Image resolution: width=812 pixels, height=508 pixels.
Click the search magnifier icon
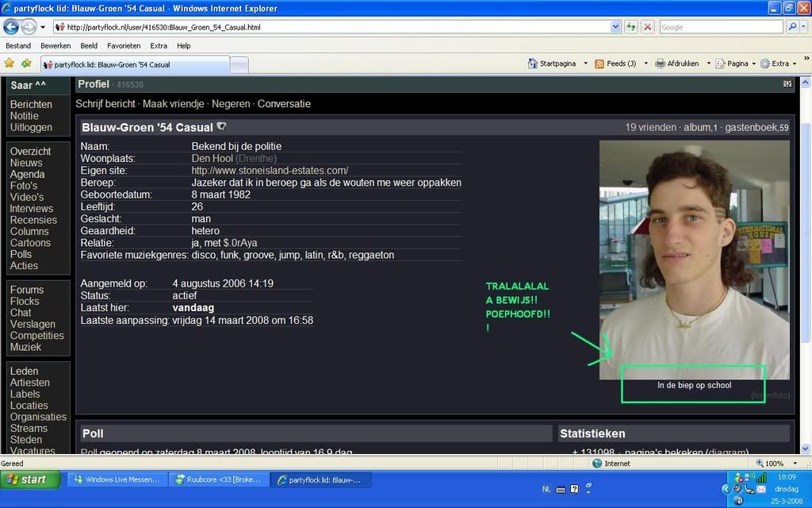(x=792, y=27)
